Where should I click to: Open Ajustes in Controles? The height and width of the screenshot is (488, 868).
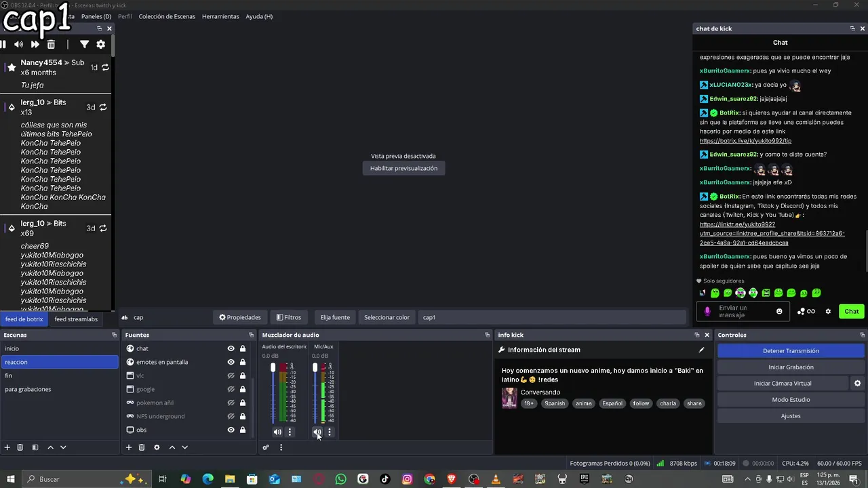click(791, 416)
